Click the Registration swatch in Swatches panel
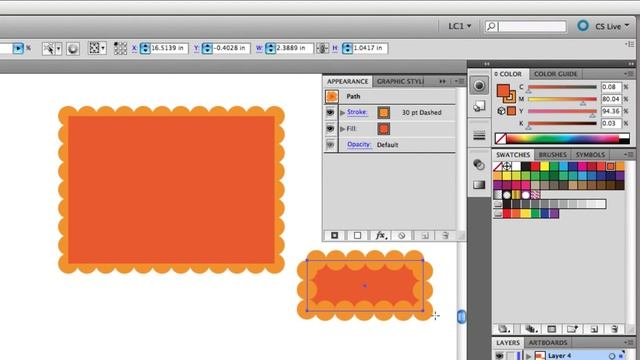 [507, 166]
